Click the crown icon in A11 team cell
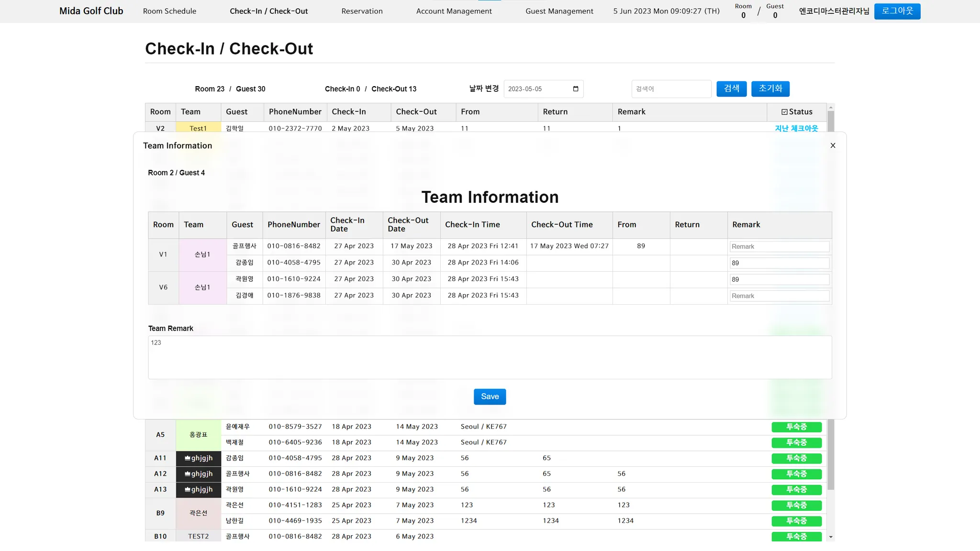 point(187,458)
